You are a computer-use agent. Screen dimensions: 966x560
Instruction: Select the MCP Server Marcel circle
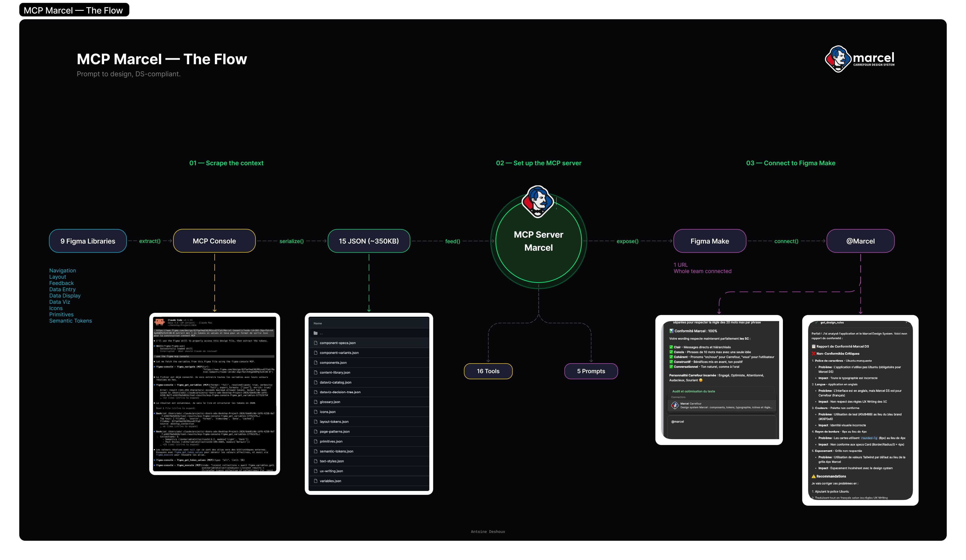click(x=538, y=241)
